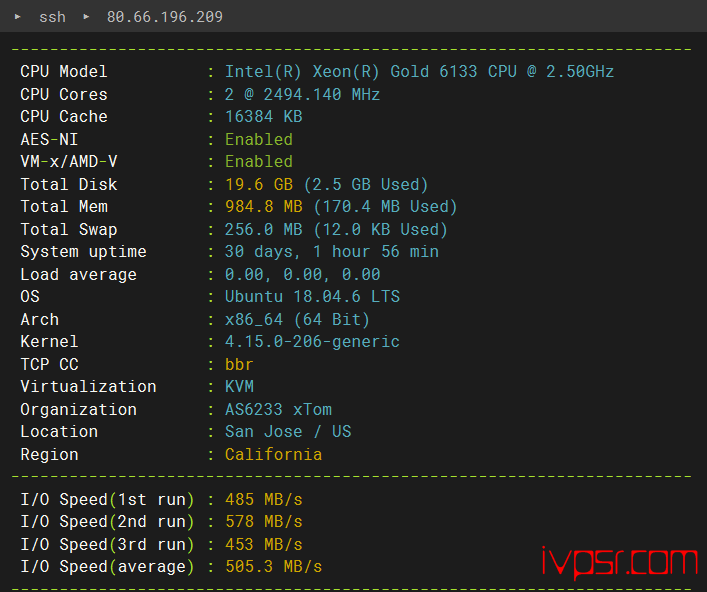Image resolution: width=707 pixels, height=592 pixels.
Task: Select the ssh breadcrumb in title bar
Action: tap(52, 17)
